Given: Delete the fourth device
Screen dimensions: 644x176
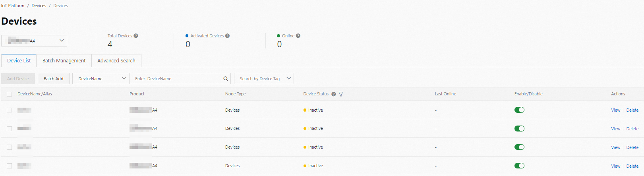Looking at the screenshot, I should coord(632,166).
